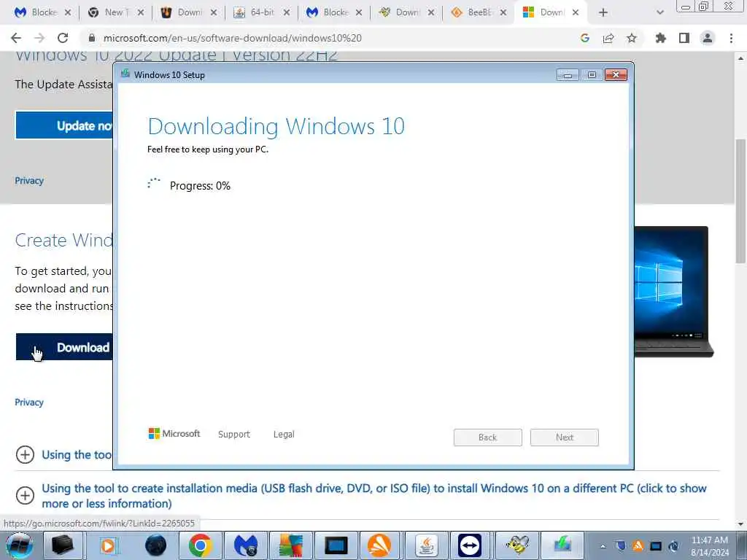Click the Chrome forward arrow
Screen dimensions: 747x560
[39, 38]
